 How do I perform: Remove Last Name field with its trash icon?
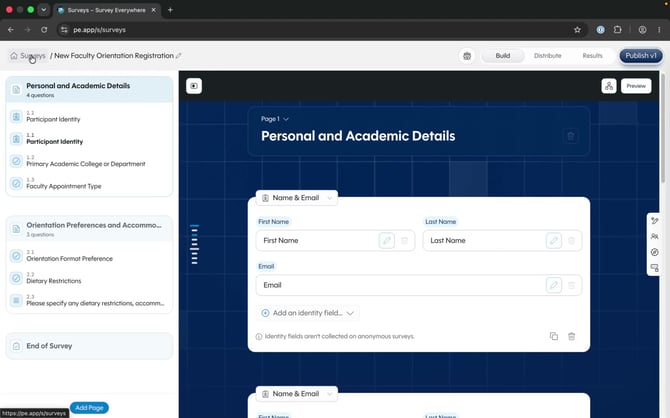click(571, 241)
